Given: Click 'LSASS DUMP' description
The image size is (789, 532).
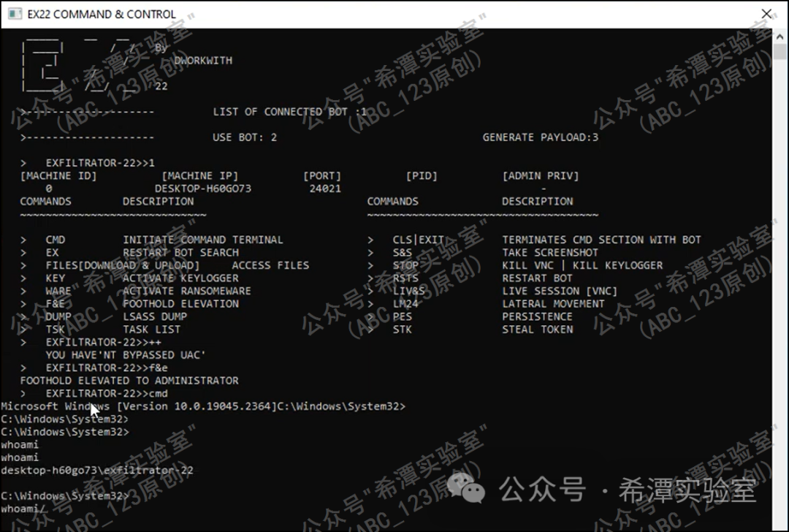Looking at the screenshot, I should pyautogui.click(x=155, y=316).
